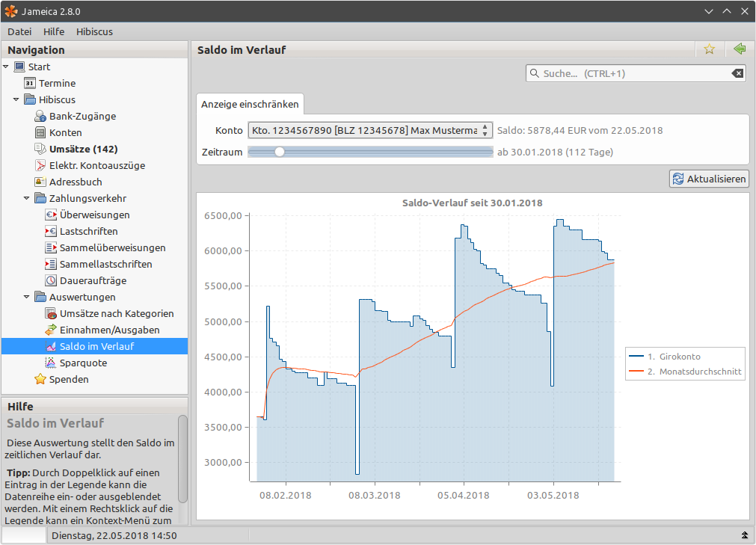Click the Zeitraum slider handle

(279, 152)
